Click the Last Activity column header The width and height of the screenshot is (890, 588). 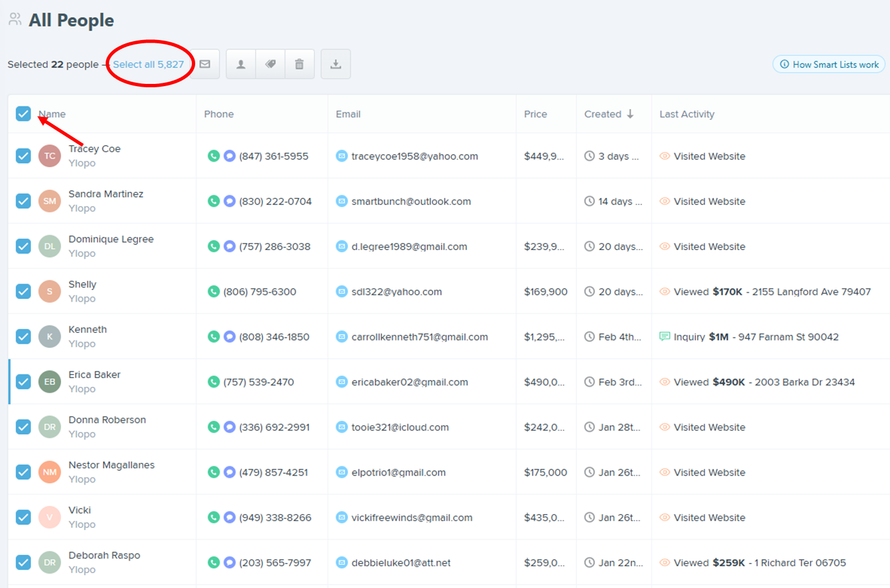(687, 114)
